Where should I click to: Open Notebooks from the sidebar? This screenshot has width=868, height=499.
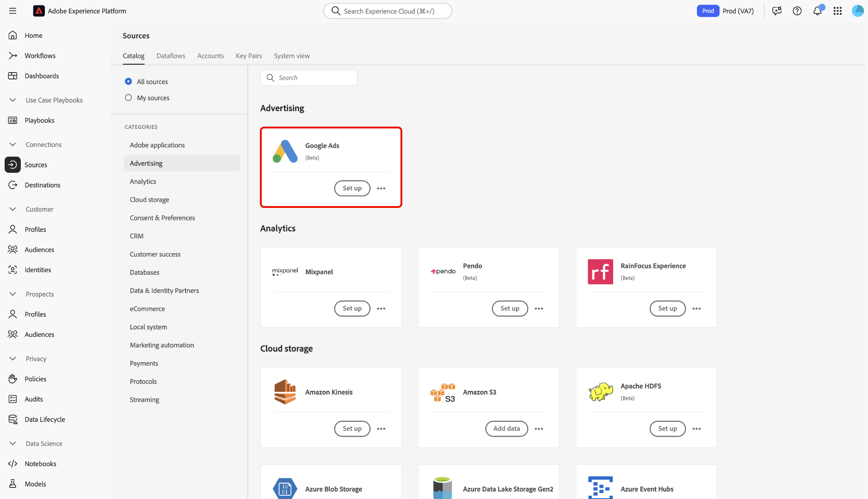pyautogui.click(x=40, y=464)
